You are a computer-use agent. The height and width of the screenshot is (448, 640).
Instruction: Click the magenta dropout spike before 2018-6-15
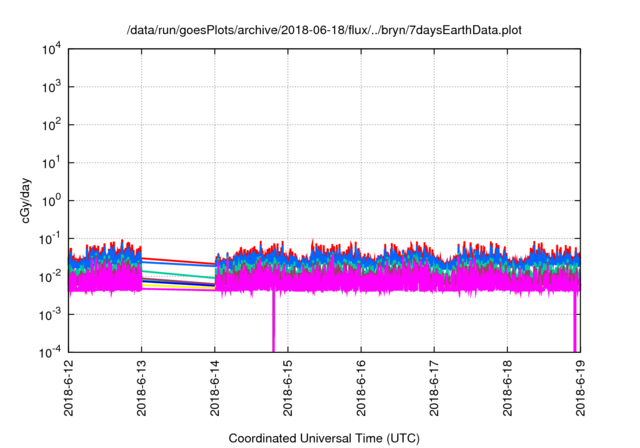click(x=273, y=322)
